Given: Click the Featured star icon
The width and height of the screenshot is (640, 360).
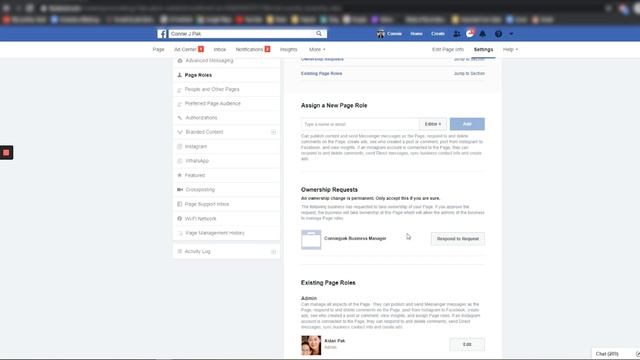Looking at the screenshot, I should (180, 175).
